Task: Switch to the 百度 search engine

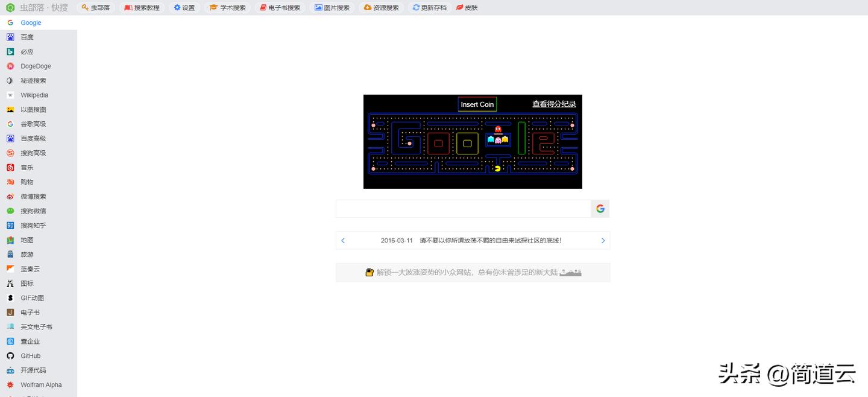Action: point(27,37)
